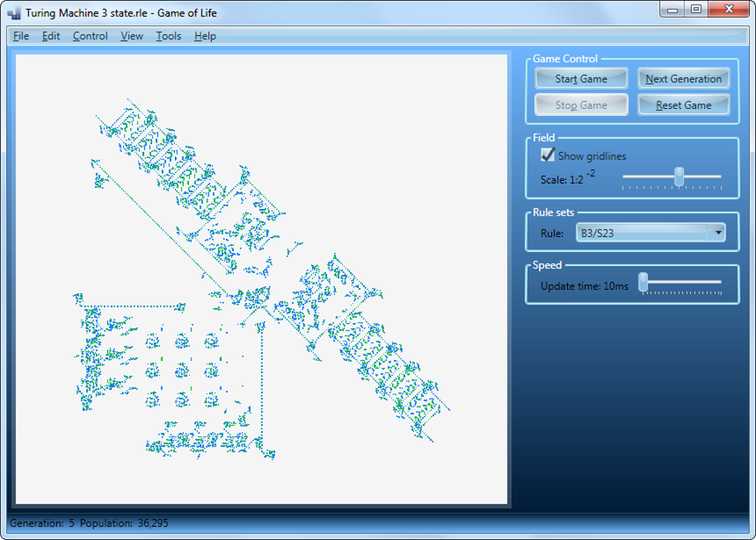The width and height of the screenshot is (756, 540).
Task: Click the Start Game button
Action: (x=581, y=79)
